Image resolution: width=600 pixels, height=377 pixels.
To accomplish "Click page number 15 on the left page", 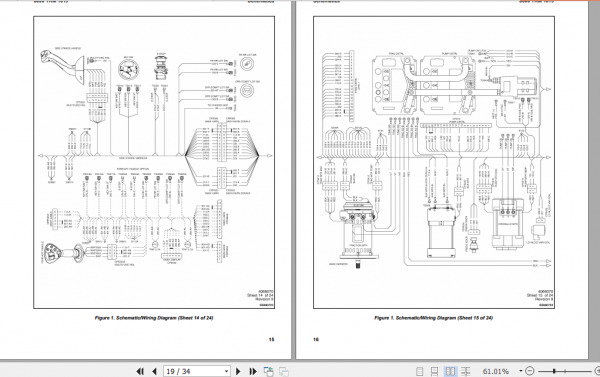I will pyautogui.click(x=271, y=339).
